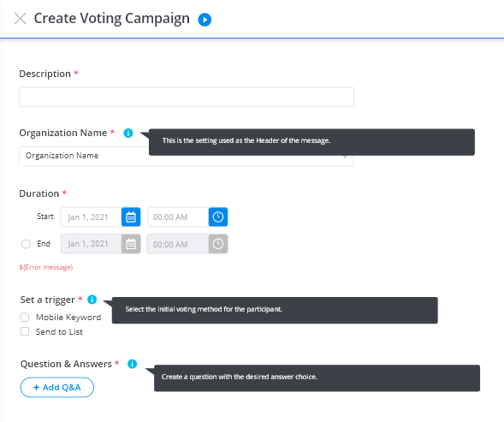Click the blue play icon beside the title

point(205,20)
